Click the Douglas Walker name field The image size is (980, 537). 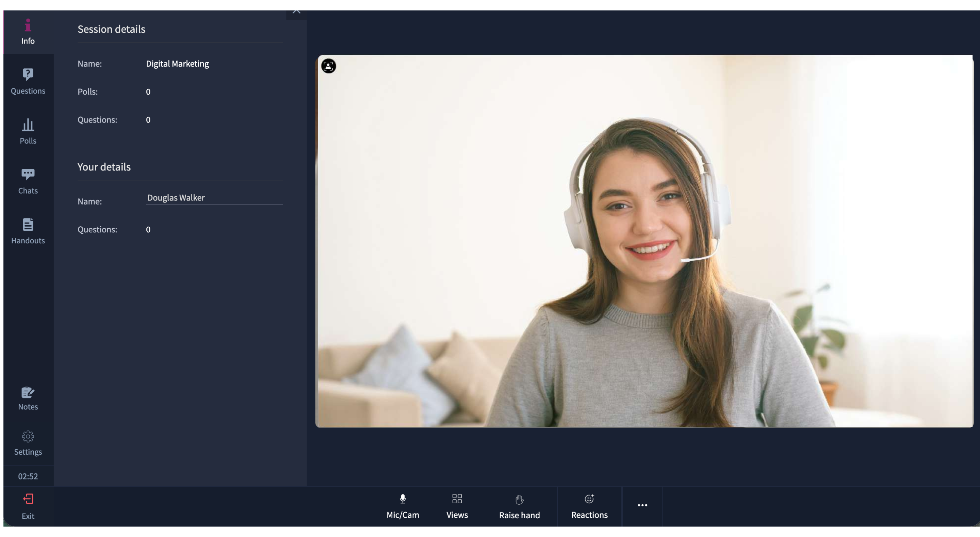[214, 197]
